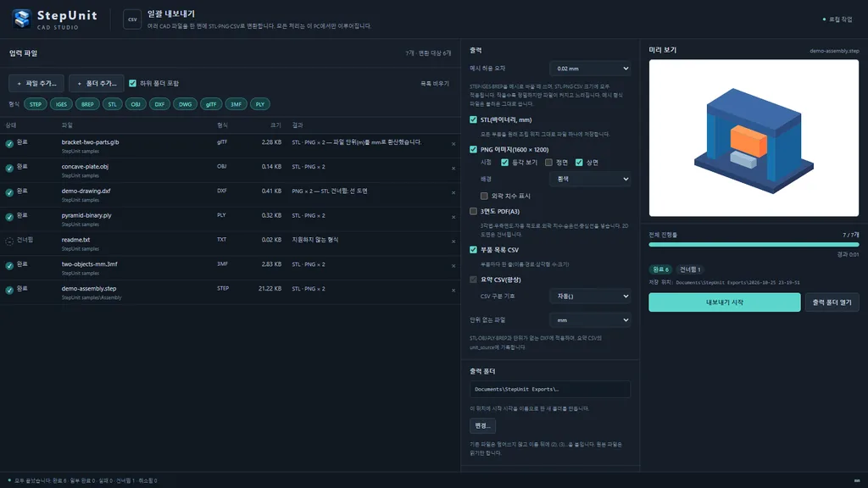Click the done status icon for demo-assembly.step
The height and width of the screenshot is (488, 868).
pyautogui.click(x=9, y=290)
